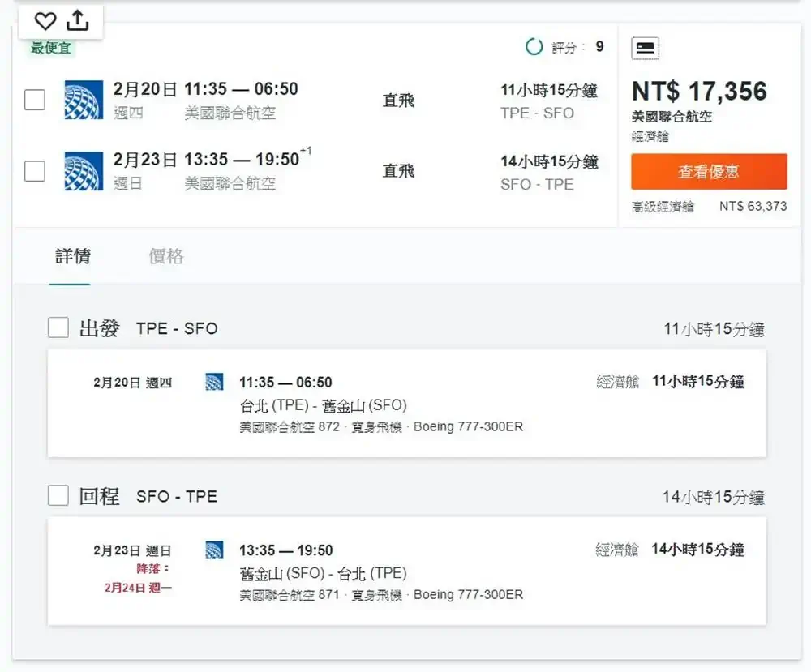Click 回程 section heading
The width and height of the screenshot is (811, 672).
click(99, 496)
